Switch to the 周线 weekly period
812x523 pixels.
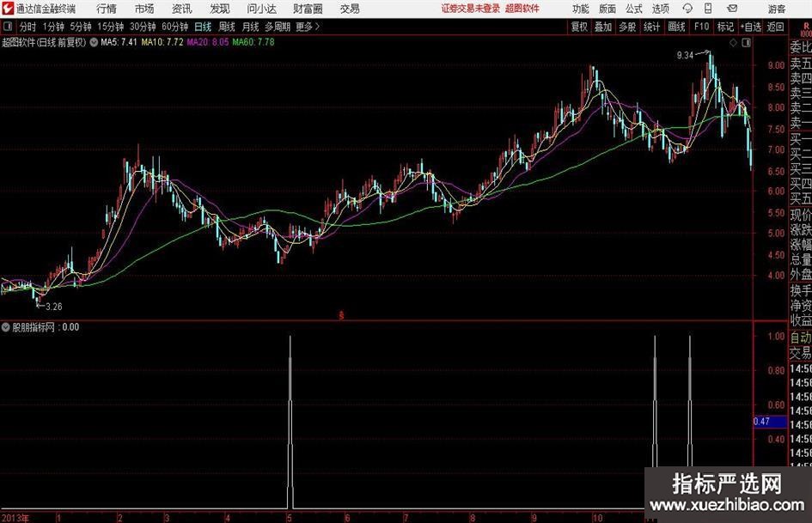tap(227, 27)
